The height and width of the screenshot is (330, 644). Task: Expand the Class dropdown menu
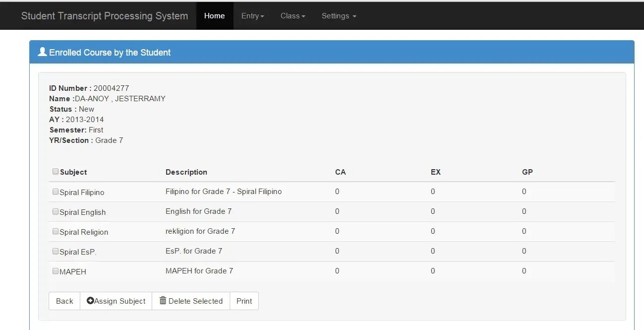coord(293,16)
